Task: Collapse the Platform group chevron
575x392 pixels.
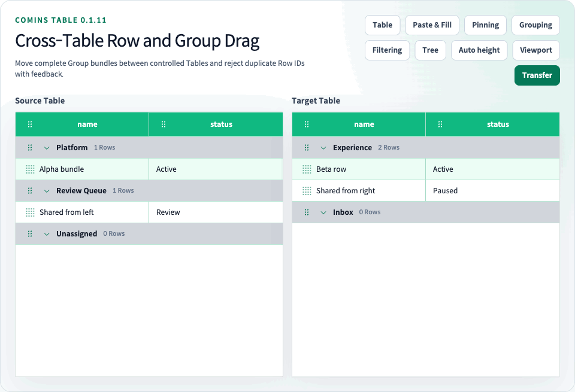Action: coord(47,148)
